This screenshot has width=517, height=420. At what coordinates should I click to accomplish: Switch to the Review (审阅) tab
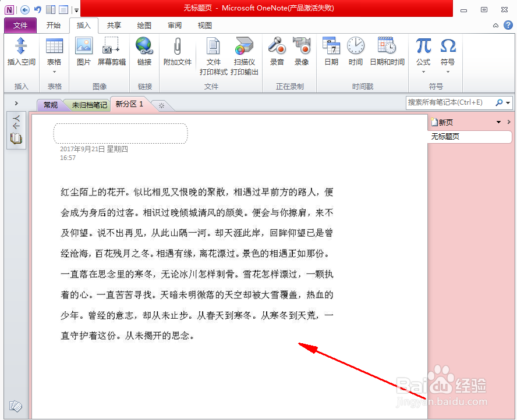pos(175,26)
